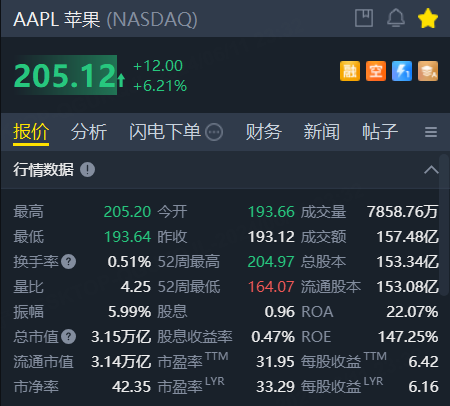
Task: Click the tan stacked-layers badge icon
Action: [x=428, y=71]
